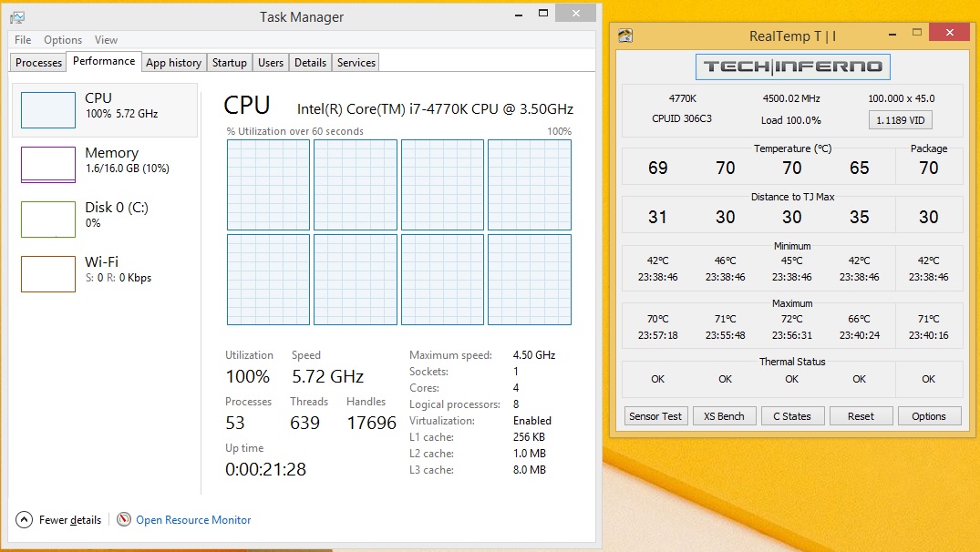This screenshot has width=980, height=552.
Task: Switch to the App history tab
Action: click(173, 63)
